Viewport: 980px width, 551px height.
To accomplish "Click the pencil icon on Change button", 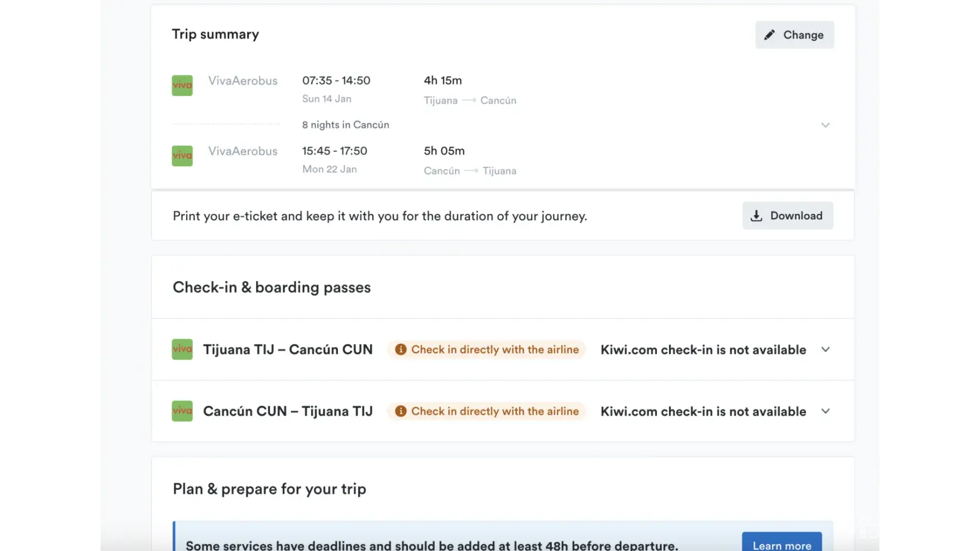I will point(769,35).
